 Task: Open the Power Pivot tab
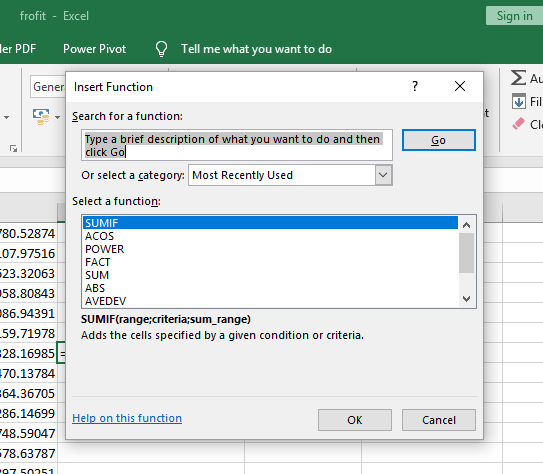pyautogui.click(x=95, y=49)
